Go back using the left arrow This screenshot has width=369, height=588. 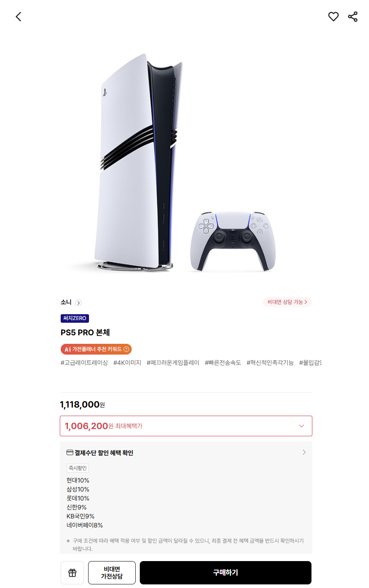click(18, 17)
